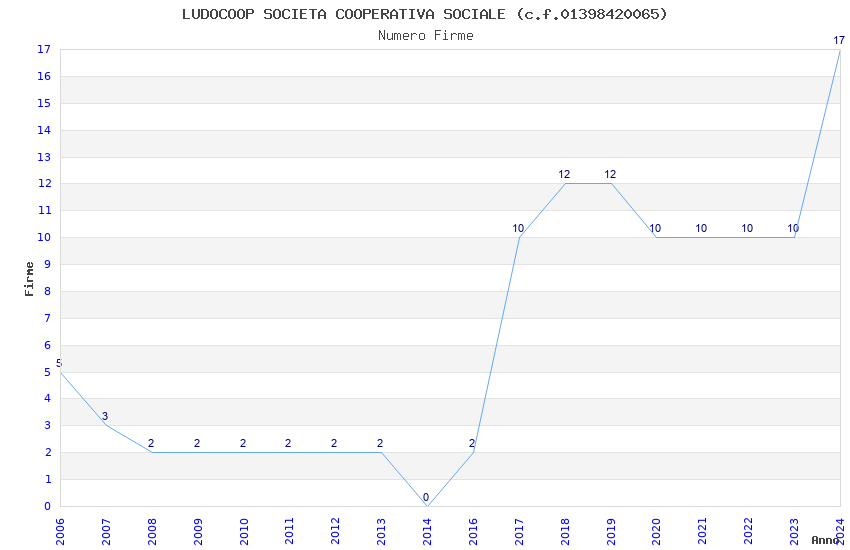
Task: Select the 2016 data point labeled 2
Action: point(473,452)
